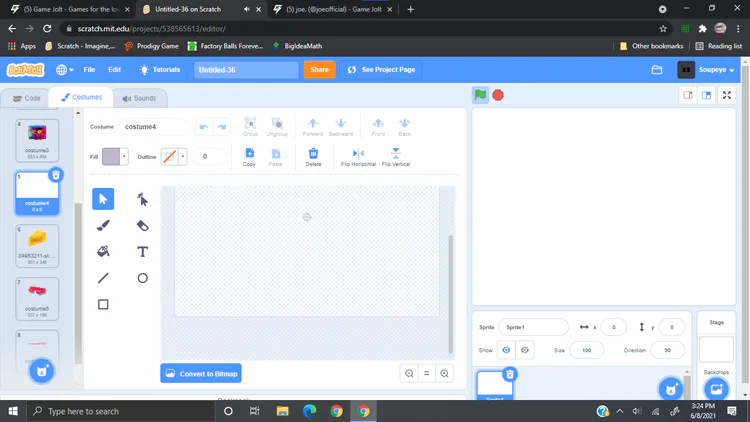Screen dimensions: 750x422
Task: Click the green flag to run
Action: click(x=480, y=95)
